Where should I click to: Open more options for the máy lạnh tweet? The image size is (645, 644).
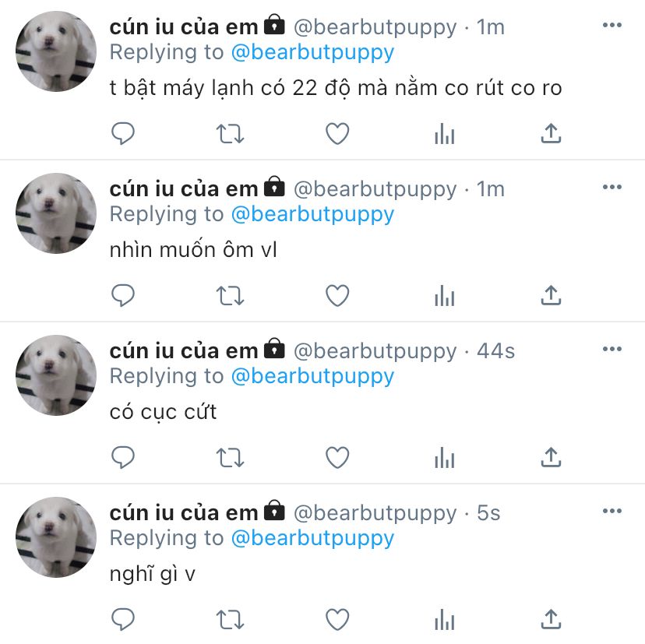612,25
